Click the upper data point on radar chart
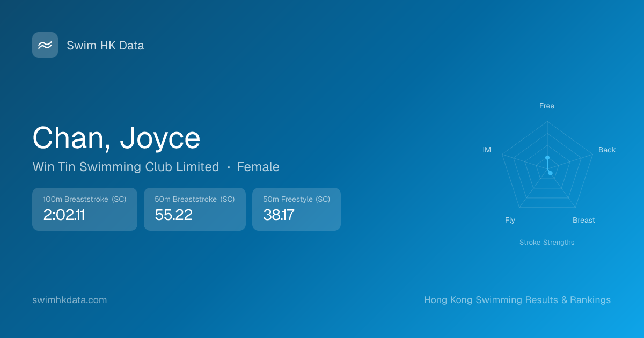This screenshot has width=644, height=338. 547,158
